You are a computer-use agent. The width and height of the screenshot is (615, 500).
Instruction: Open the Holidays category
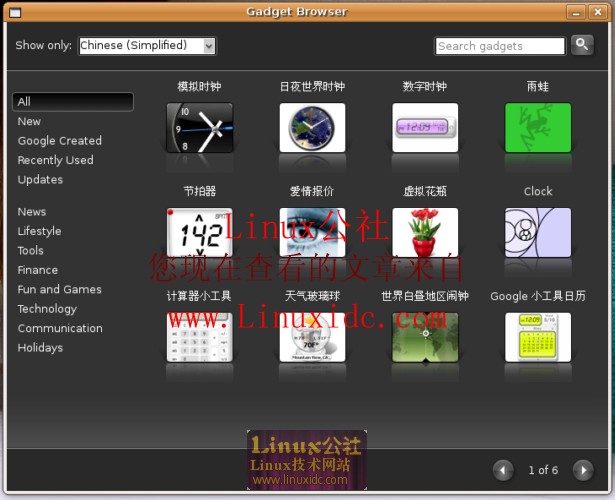coord(40,348)
